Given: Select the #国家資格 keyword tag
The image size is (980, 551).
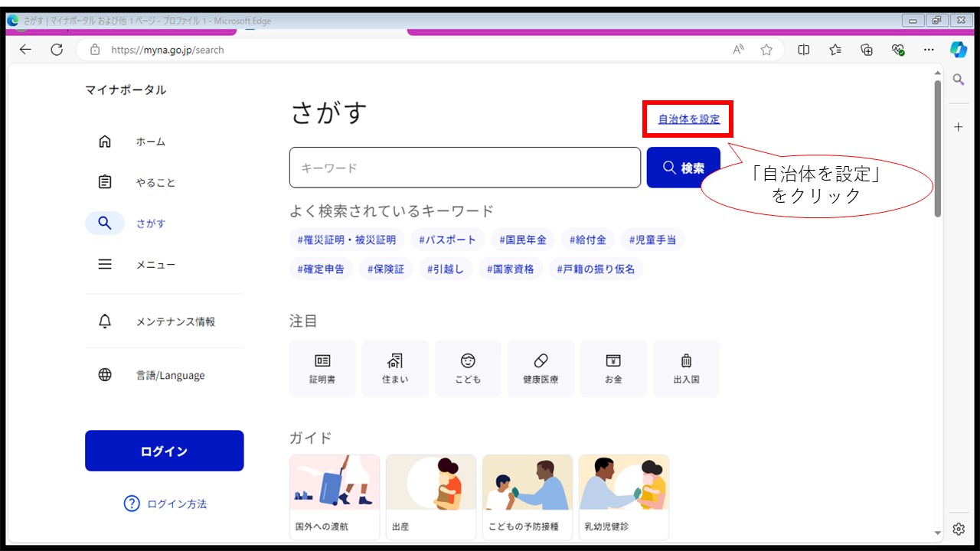Looking at the screenshot, I should click(x=511, y=269).
